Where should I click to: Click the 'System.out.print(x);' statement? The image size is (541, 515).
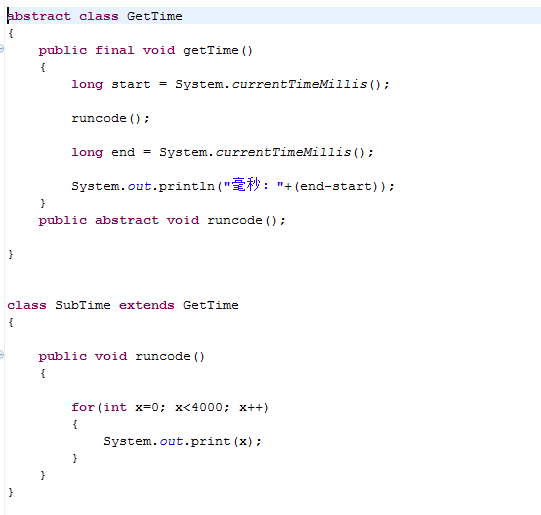pos(183,441)
